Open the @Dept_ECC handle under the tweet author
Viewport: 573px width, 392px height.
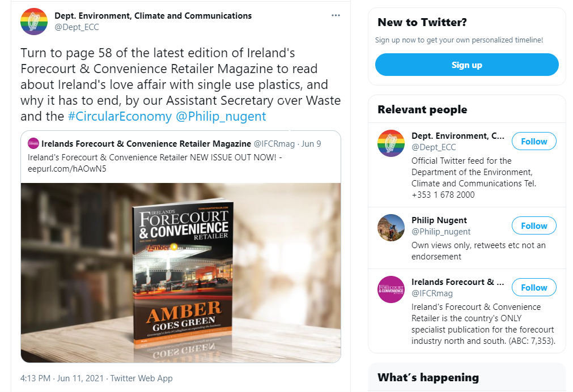[x=77, y=27]
